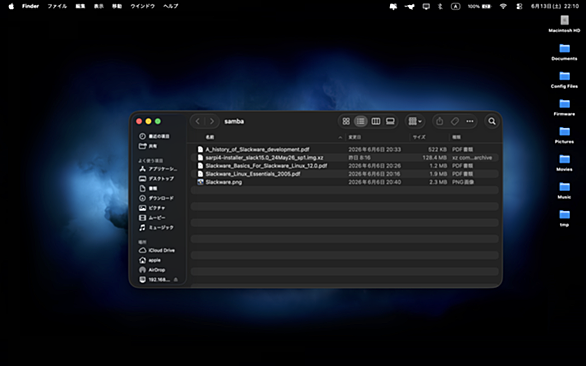
Task: Open the ヘルプ (Help) menu
Action: [x=171, y=6]
